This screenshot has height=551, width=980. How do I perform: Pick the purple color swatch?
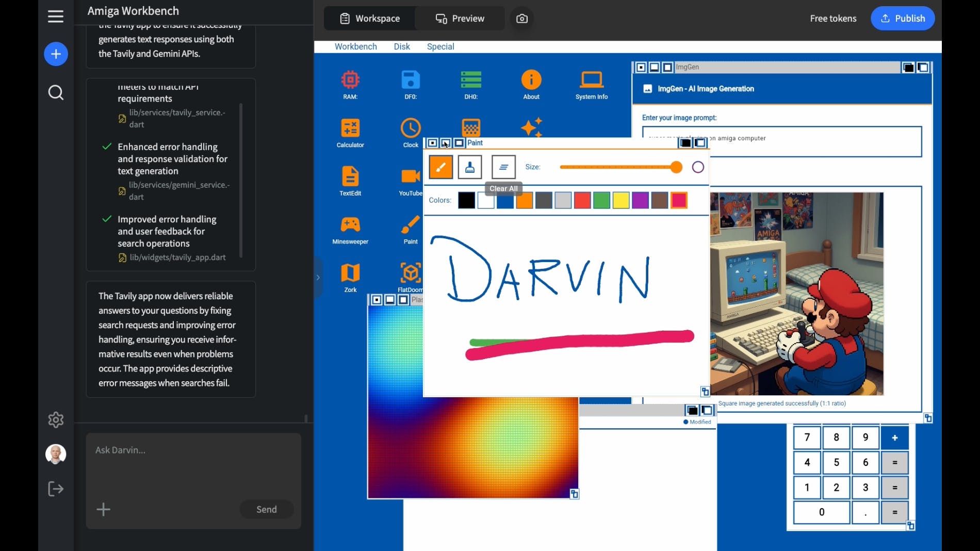pyautogui.click(x=640, y=200)
